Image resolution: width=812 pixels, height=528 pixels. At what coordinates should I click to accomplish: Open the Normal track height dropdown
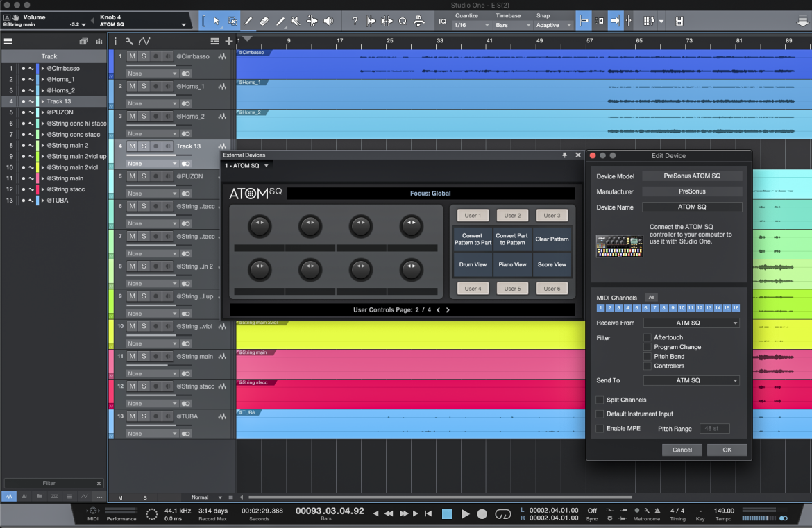pyautogui.click(x=206, y=497)
